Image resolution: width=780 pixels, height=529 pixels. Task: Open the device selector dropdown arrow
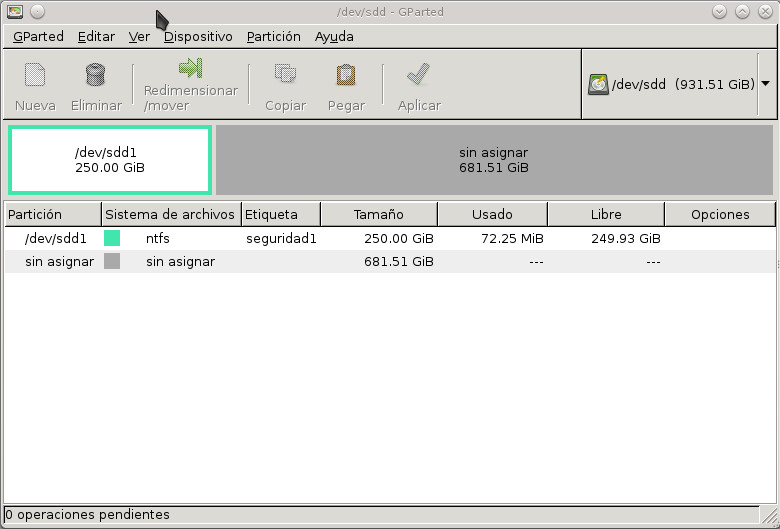[766, 84]
